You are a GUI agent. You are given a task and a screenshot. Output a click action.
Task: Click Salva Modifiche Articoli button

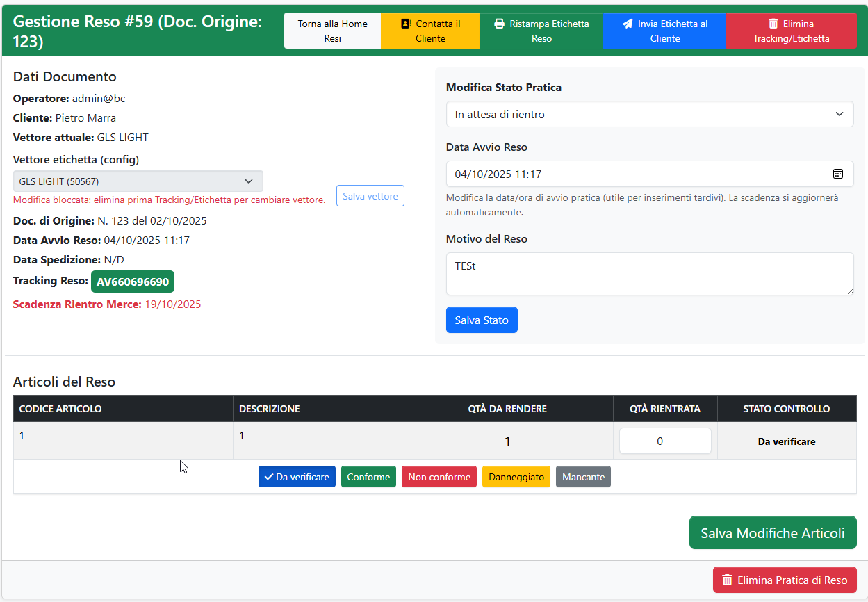[x=772, y=533]
